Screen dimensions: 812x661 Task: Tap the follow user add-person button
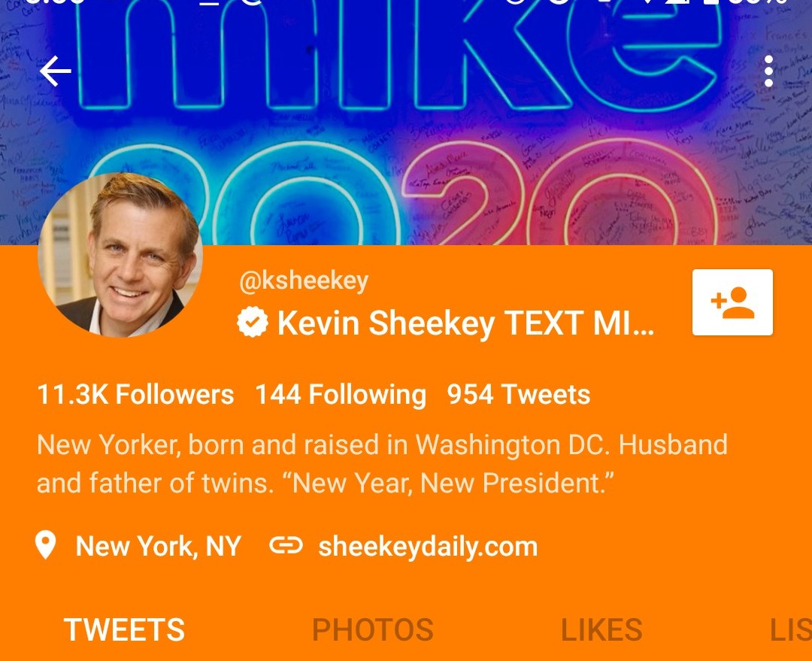732,302
